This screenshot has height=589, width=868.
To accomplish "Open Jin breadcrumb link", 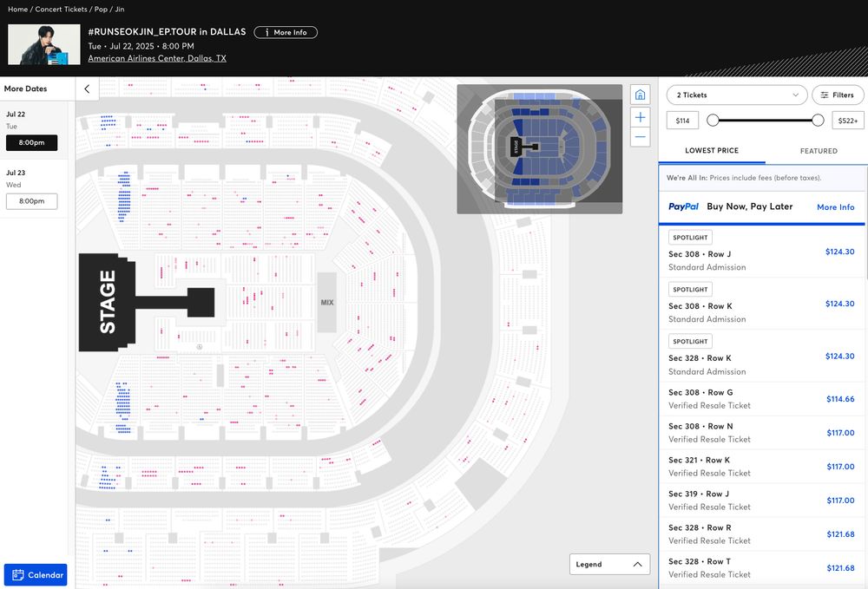I will (x=120, y=10).
